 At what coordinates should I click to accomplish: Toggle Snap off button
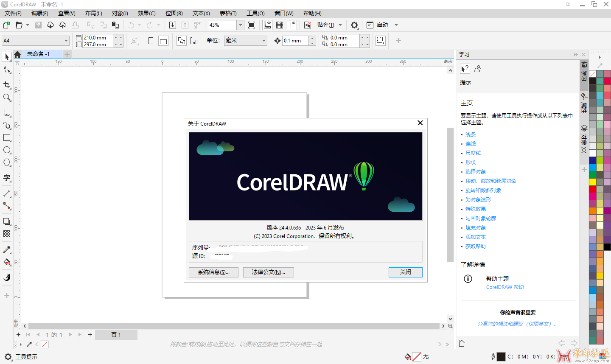point(308,25)
